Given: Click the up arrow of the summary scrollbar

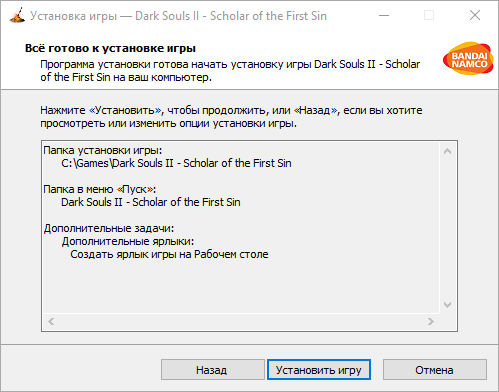Looking at the screenshot, I should coord(448,151).
